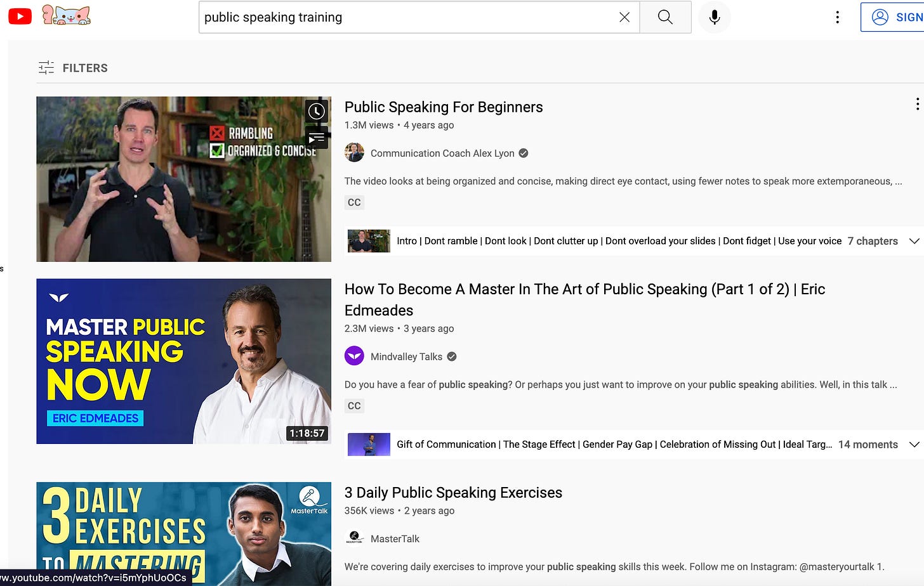Click the magnifier search button

[665, 17]
